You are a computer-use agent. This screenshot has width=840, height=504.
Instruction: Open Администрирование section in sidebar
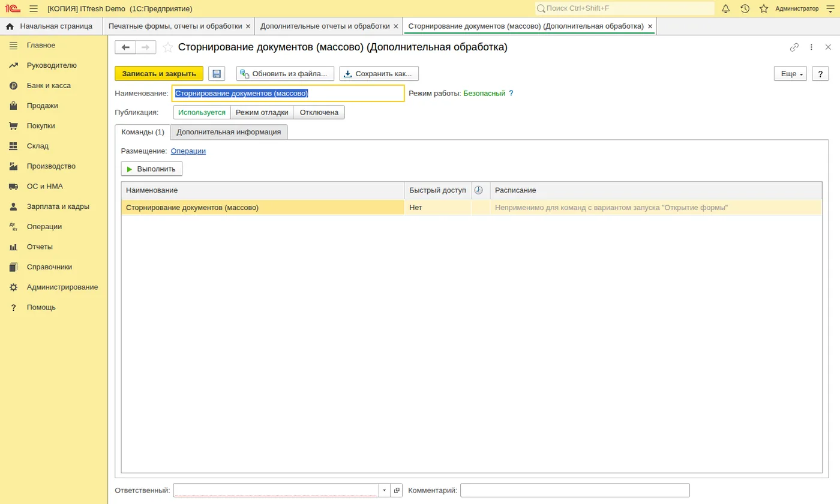[x=62, y=287]
